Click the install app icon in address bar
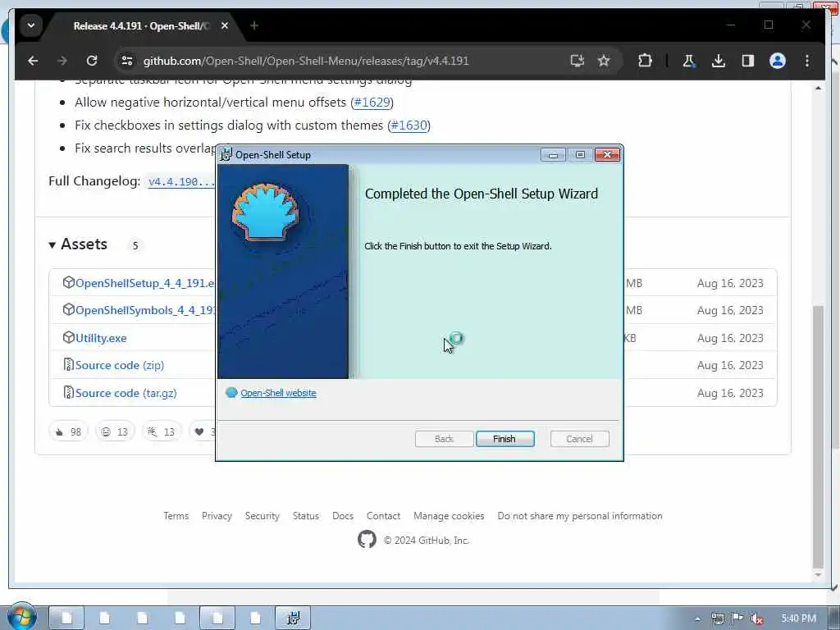 click(x=577, y=61)
